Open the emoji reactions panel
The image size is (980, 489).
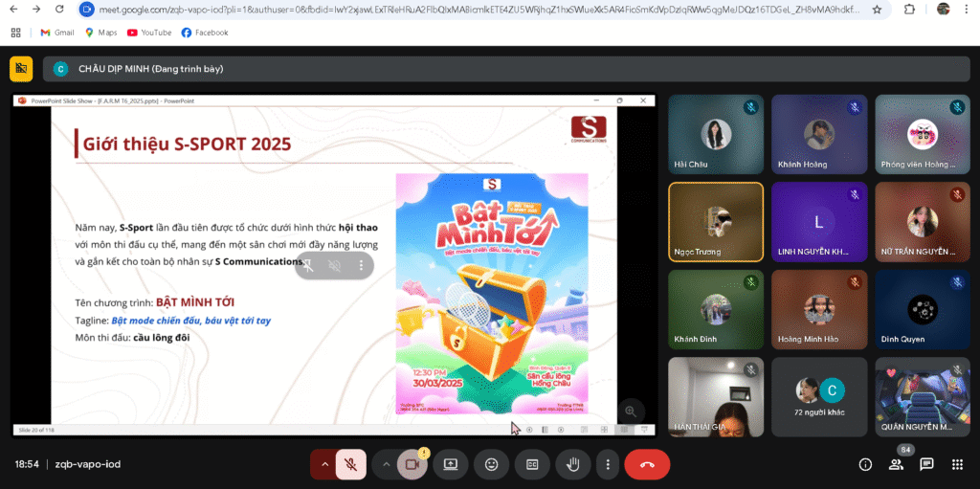492,464
